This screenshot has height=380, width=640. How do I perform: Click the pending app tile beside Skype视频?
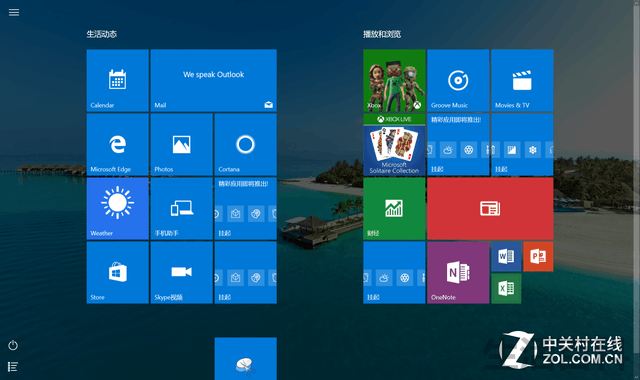[x=246, y=273]
